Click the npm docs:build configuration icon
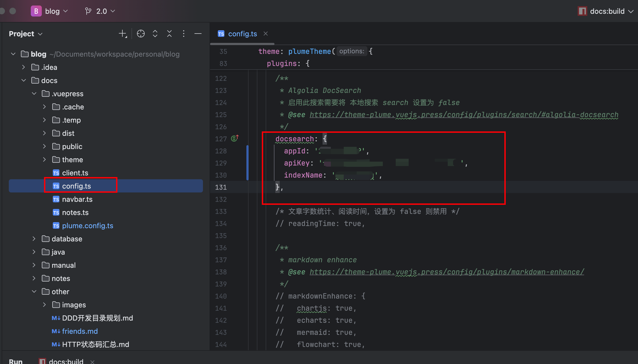 (582, 11)
